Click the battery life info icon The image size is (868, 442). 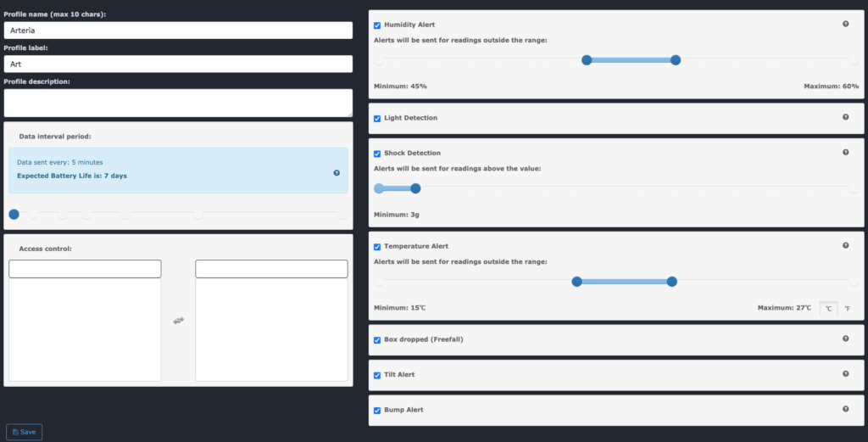coord(337,172)
